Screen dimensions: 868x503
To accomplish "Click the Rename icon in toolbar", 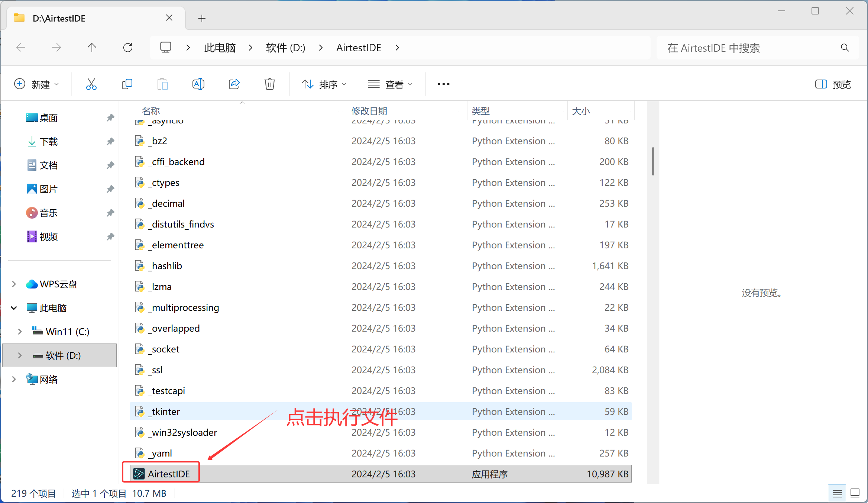I will point(198,84).
